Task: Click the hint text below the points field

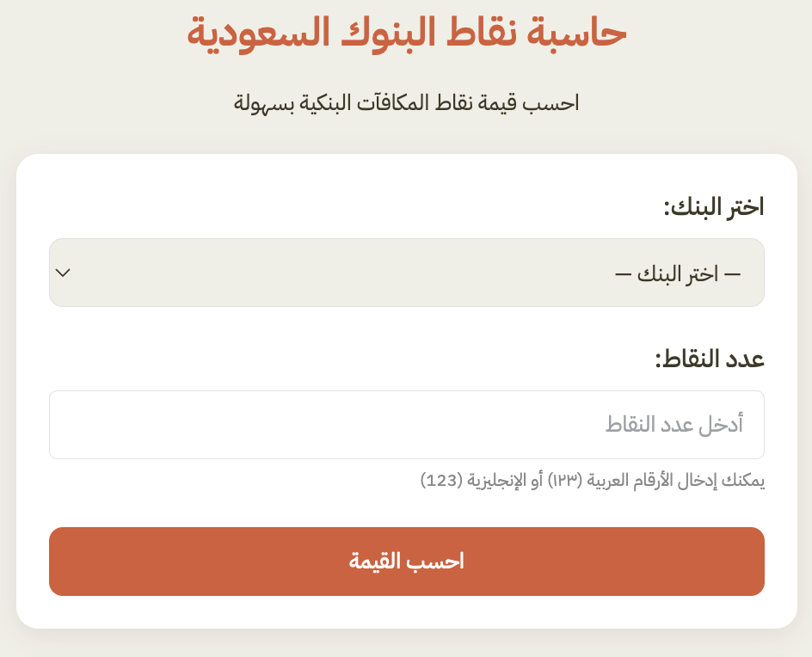Action: click(x=592, y=480)
